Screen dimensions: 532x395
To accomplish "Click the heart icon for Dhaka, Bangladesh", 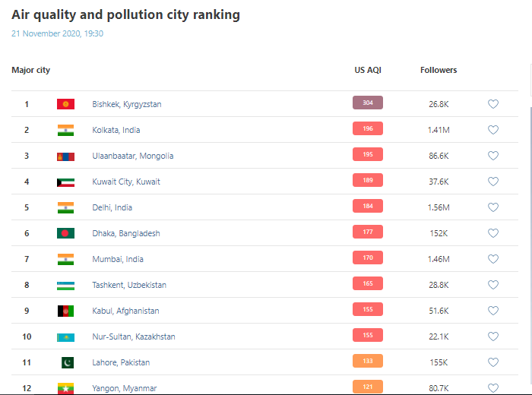I will pyautogui.click(x=492, y=233).
